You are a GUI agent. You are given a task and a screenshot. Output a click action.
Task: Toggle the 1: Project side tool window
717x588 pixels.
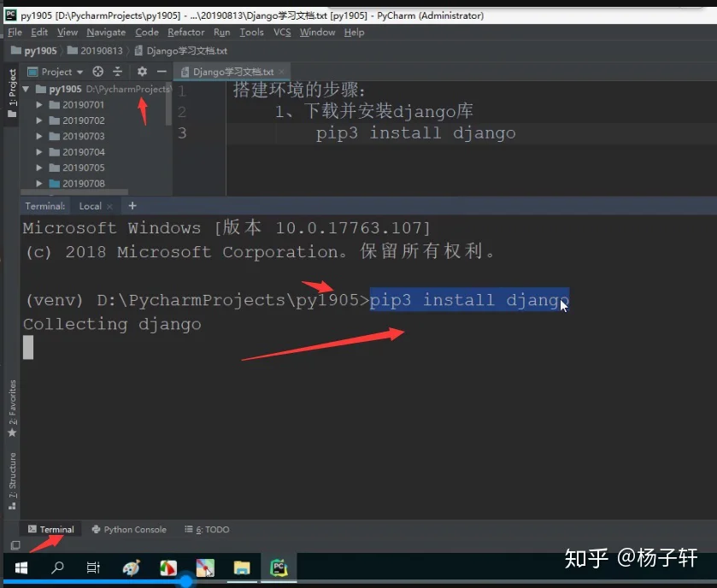pyautogui.click(x=12, y=94)
